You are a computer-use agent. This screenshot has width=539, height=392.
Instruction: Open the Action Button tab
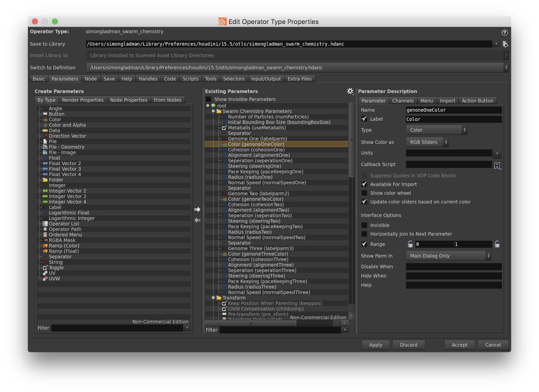click(477, 101)
